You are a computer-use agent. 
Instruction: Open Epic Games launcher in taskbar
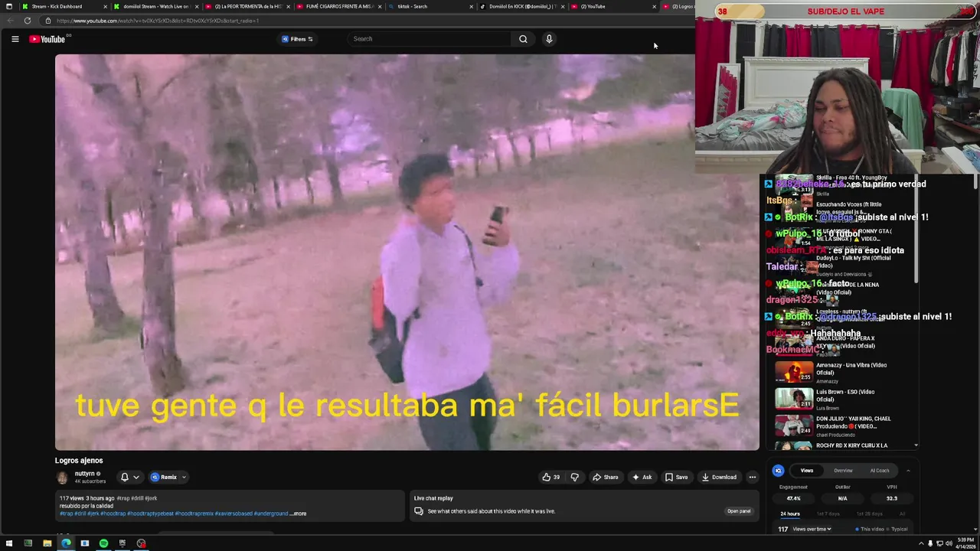pyautogui.click(x=122, y=543)
